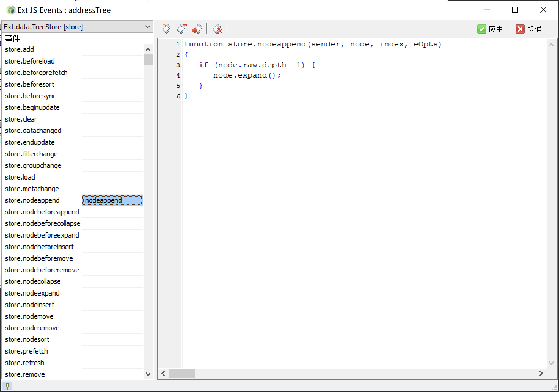Select the store.nodebeforecollapse event
This screenshot has width=559, height=392.
click(43, 223)
